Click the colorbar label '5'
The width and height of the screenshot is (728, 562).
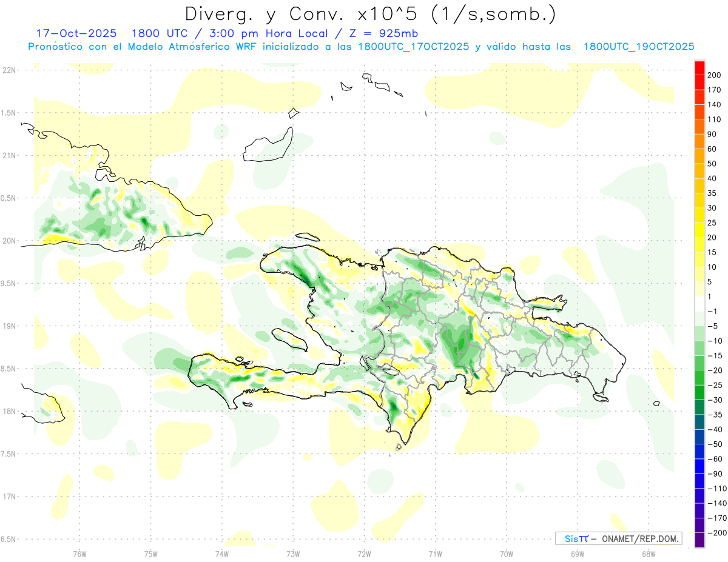pyautogui.click(x=710, y=282)
